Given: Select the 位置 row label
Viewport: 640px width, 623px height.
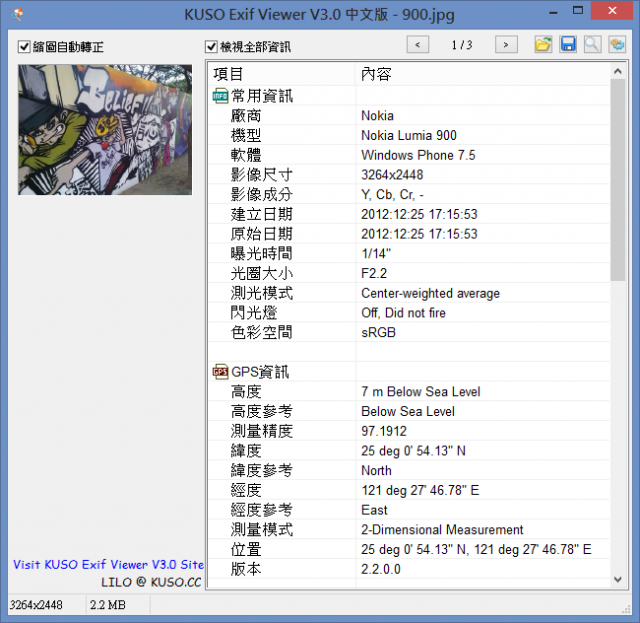Looking at the screenshot, I should click(x=246, y=549).
